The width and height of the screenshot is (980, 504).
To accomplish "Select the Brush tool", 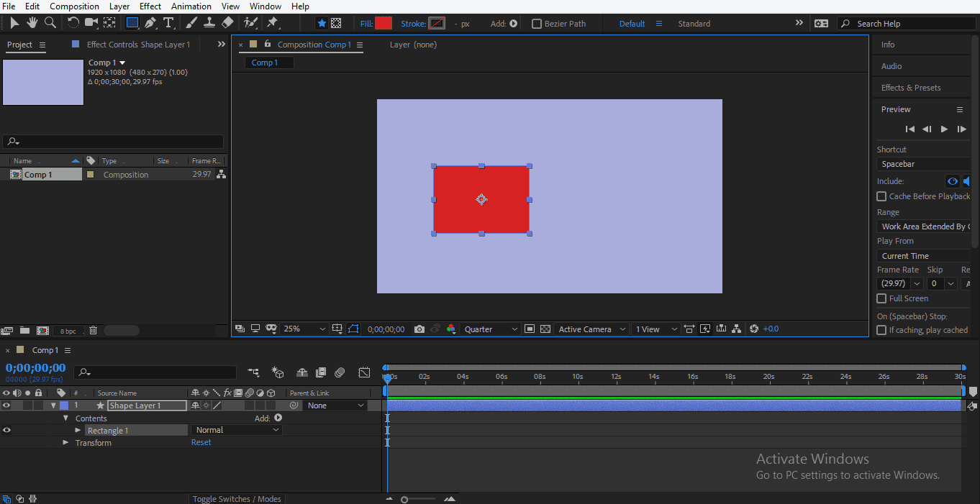I will [190, 23].
